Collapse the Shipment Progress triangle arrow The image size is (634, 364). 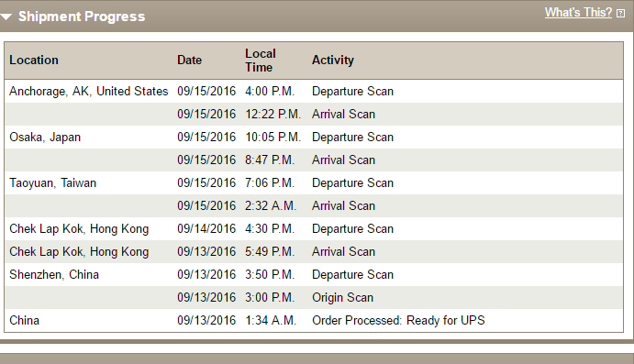(x=6, y=17)
